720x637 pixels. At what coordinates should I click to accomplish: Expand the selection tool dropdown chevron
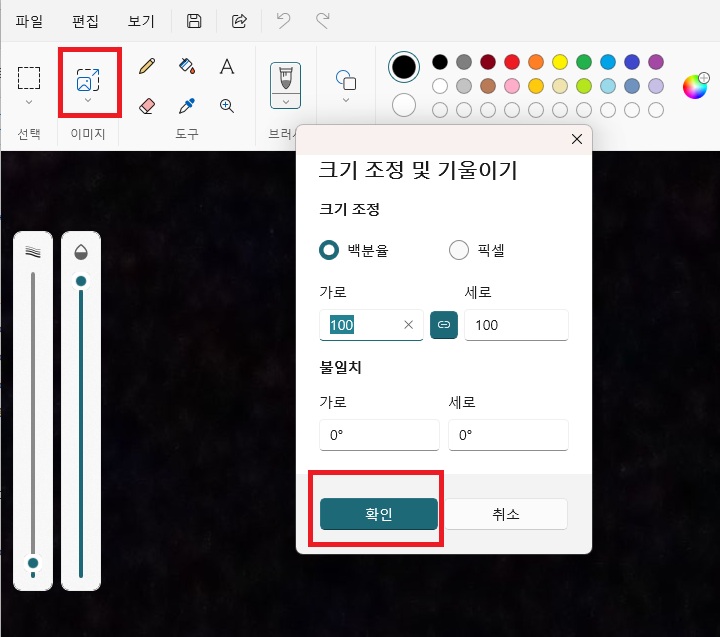click(x=29, y=102)
